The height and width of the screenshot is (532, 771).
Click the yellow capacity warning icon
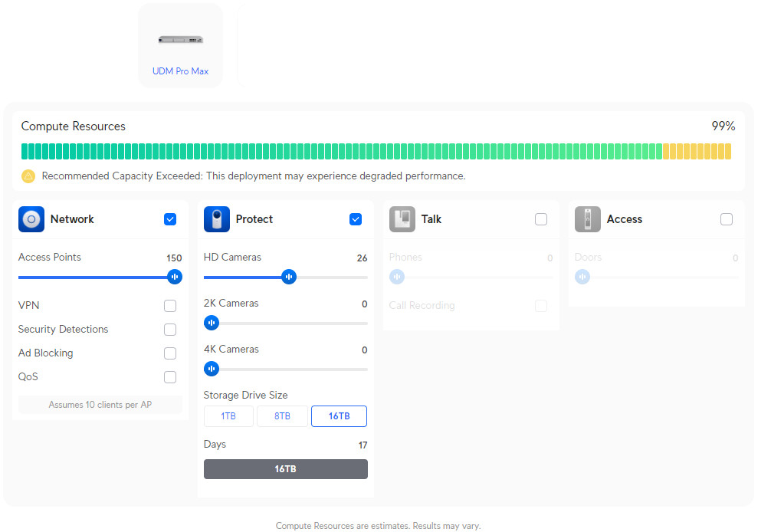click(28, 176)
